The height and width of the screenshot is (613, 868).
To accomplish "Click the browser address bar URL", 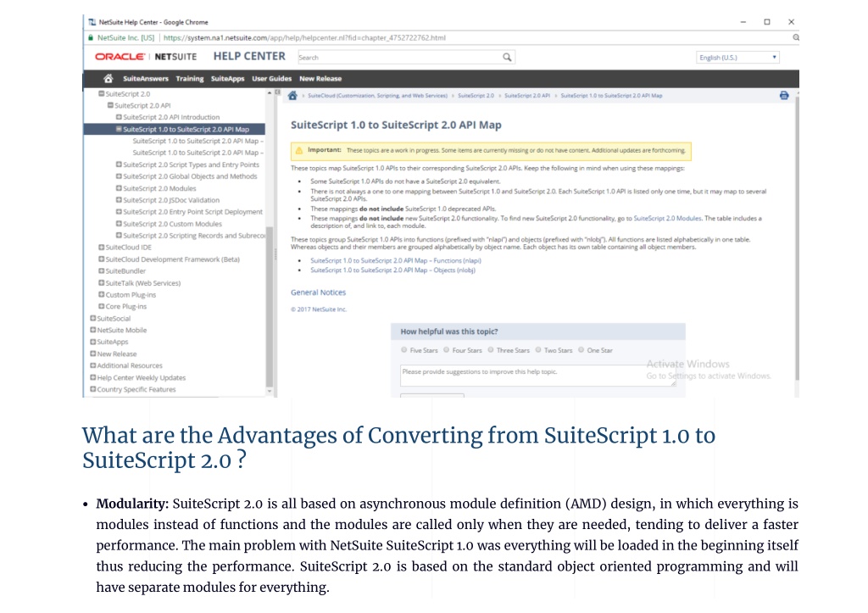I will coord(304,37).
